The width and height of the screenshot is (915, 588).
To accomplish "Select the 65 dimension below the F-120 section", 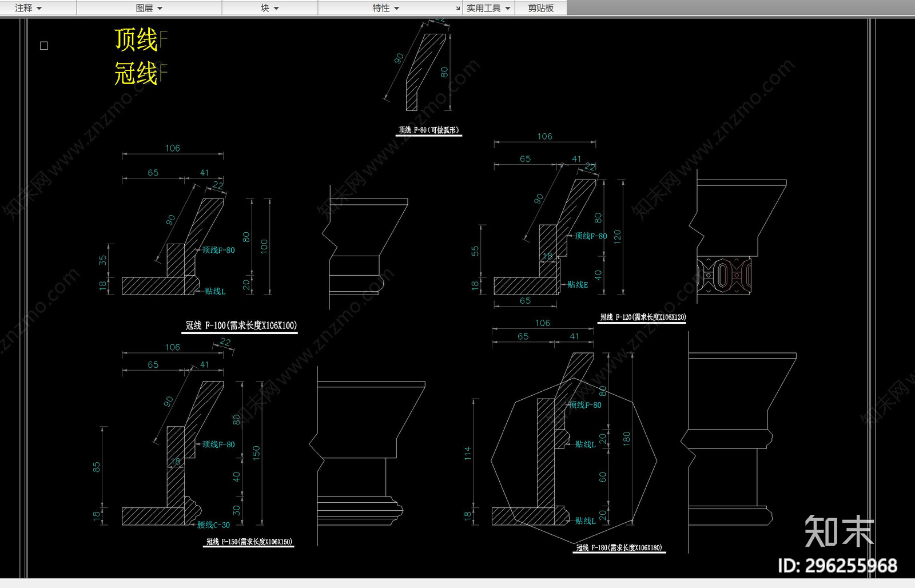I will pos(525,301).
